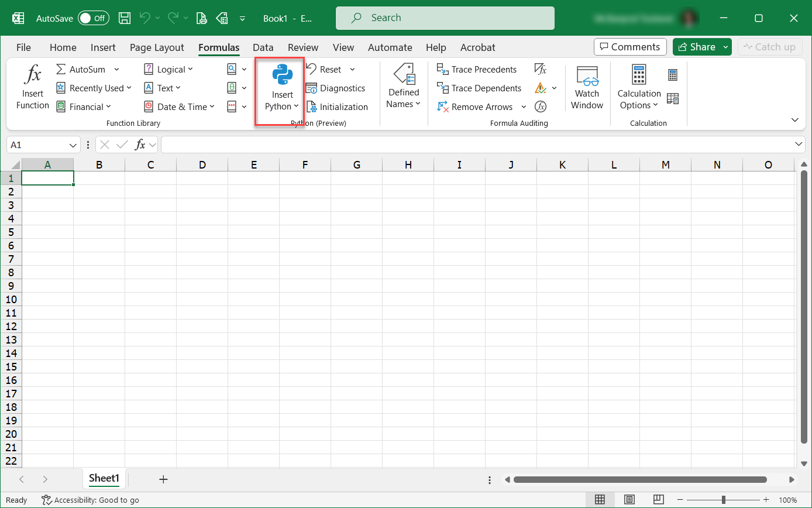Viewport: 812px width, 508px height.
Task: Click Trace Precedents icon
Action: pos(443,70)
